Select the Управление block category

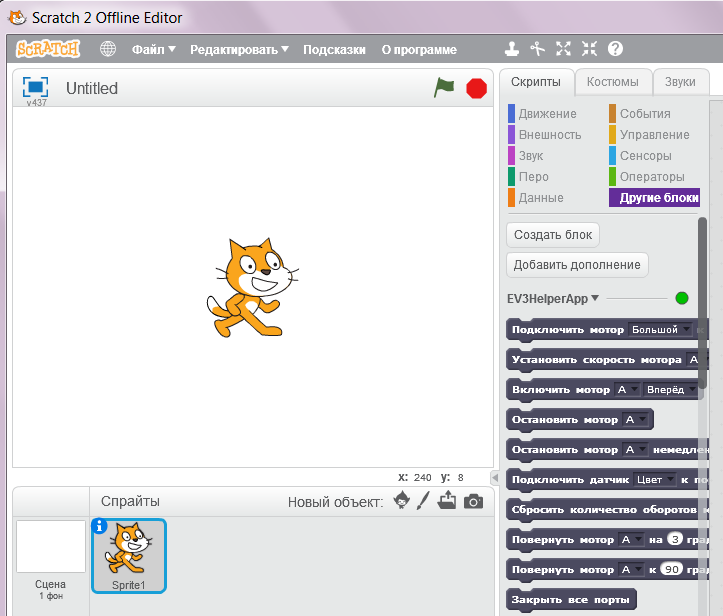coord(649,135)
